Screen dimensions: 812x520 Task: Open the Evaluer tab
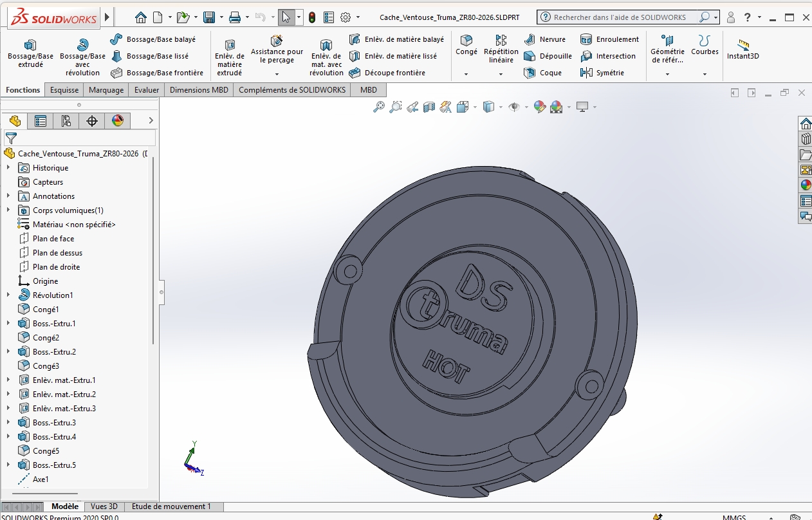coord(147,90)
